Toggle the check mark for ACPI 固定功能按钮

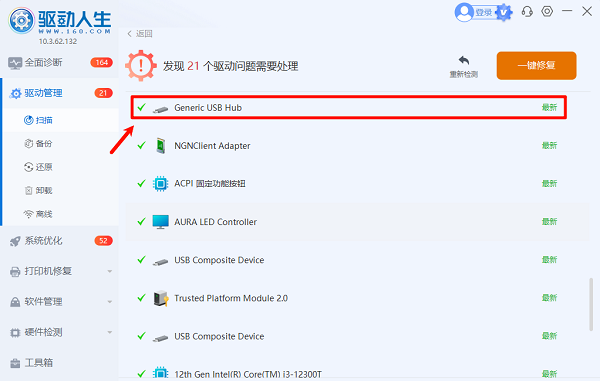[142, 183]
